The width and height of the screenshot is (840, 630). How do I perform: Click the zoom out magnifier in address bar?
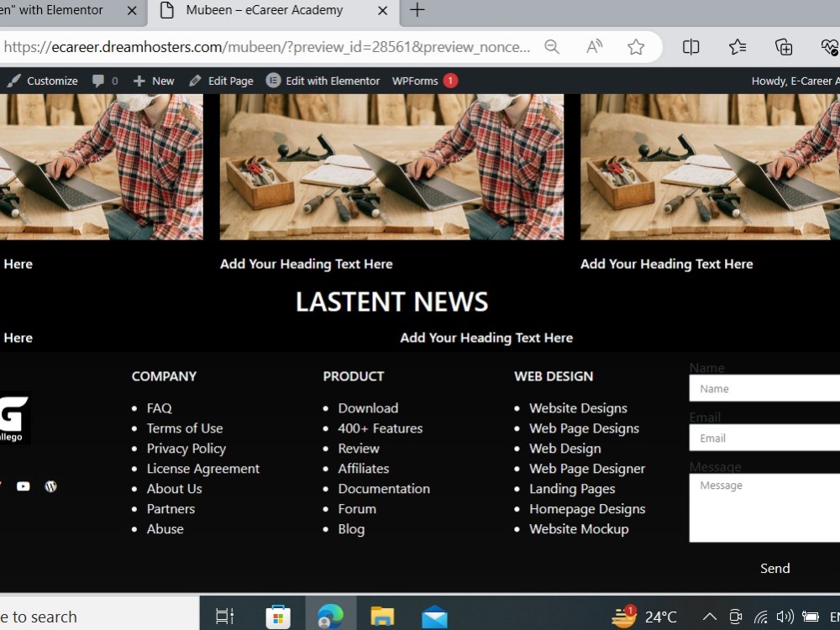click(551, 47)
